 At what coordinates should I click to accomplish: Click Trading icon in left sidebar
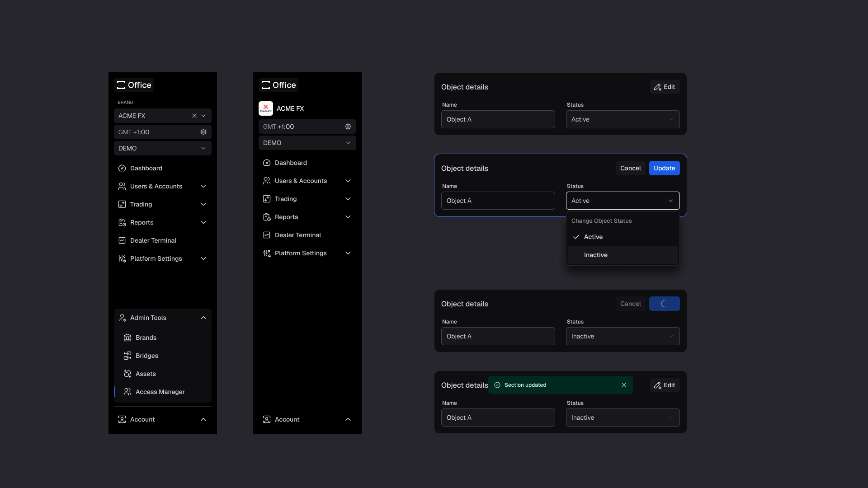(x=122, y=204)
